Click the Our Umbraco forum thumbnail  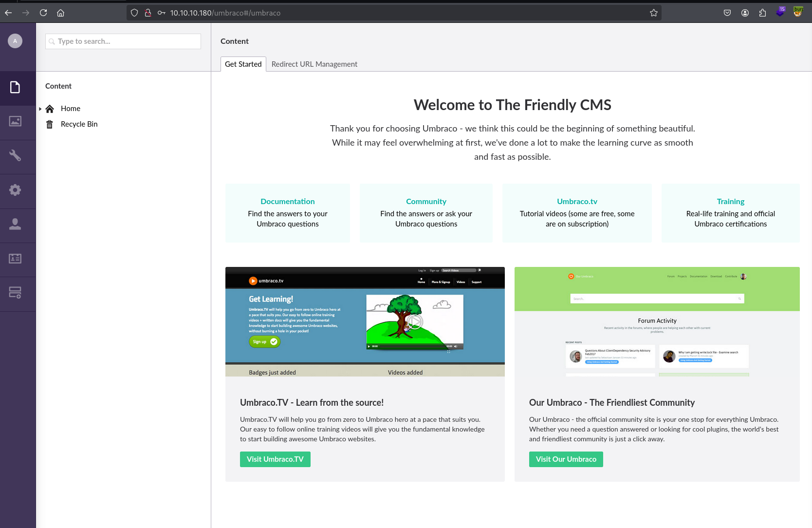click(x=657, y=321)
